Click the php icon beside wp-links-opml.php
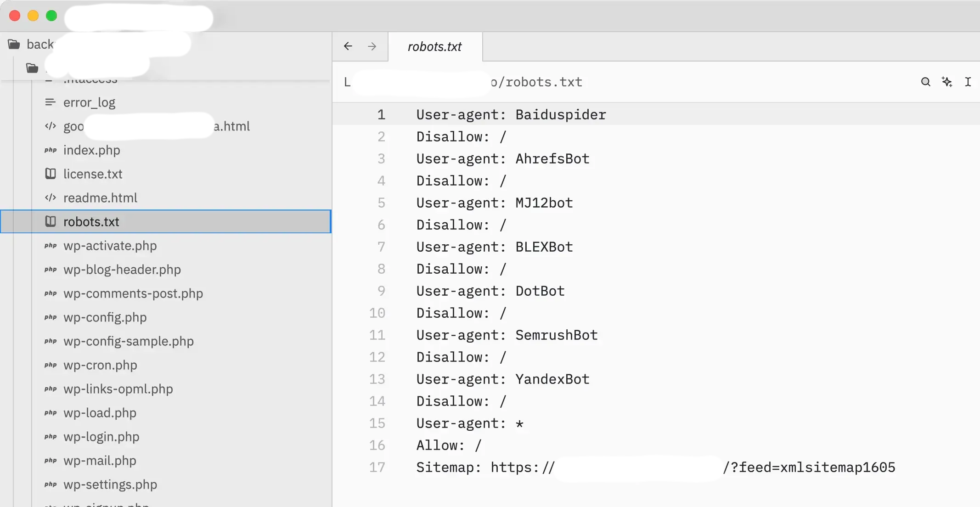 tap(51, 389)
